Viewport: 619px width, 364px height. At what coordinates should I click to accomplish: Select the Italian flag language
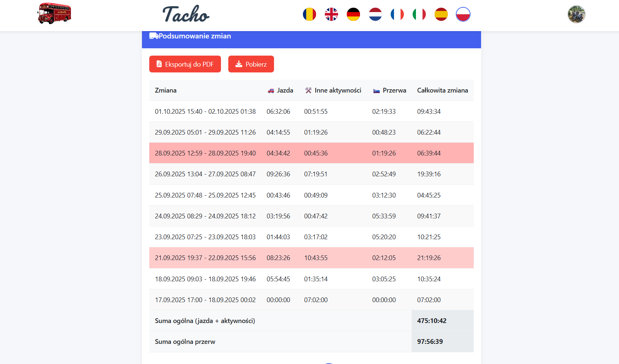[419, 15]
